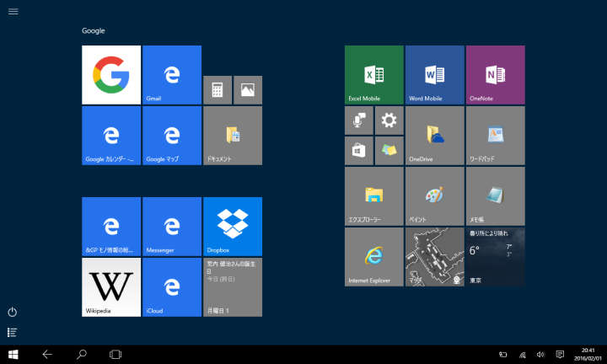Open the Settings gear small tile
607x364 pixels.
coord(389,120)
